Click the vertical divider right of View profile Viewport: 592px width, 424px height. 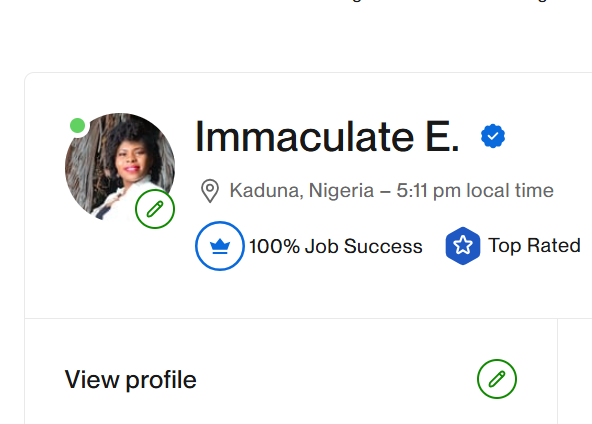coord(557,371)
